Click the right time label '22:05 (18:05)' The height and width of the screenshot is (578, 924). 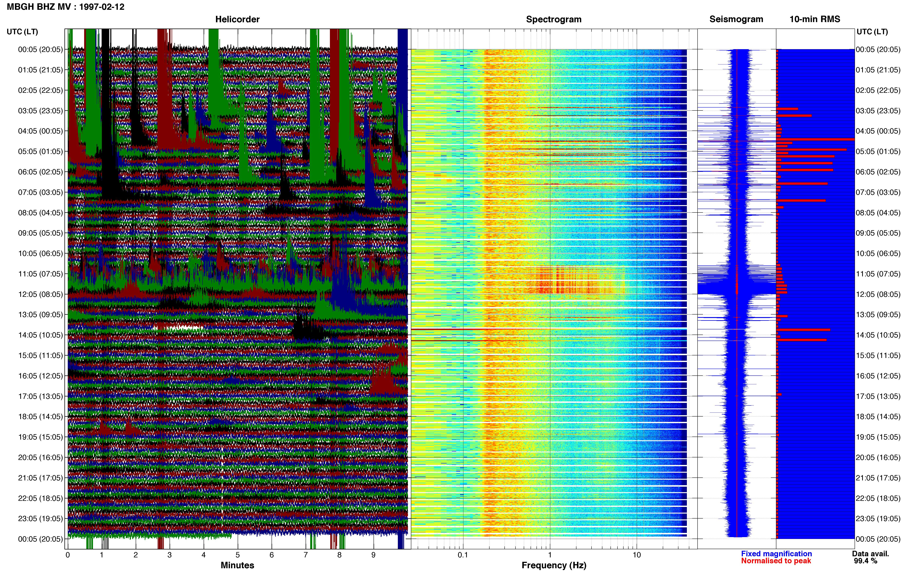coord(878,498)
